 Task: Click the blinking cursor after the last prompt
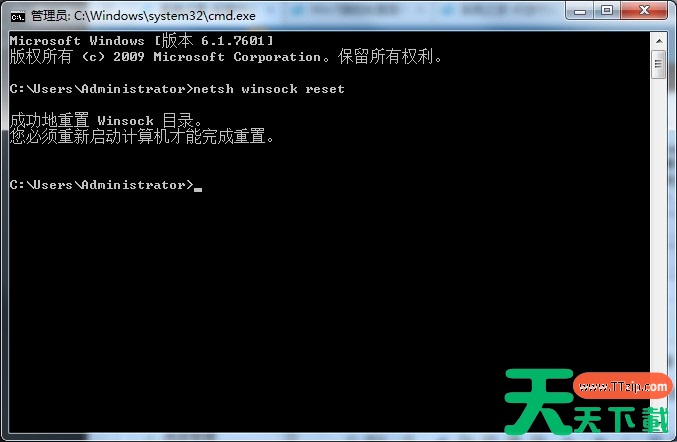click(x=198, y=189)
